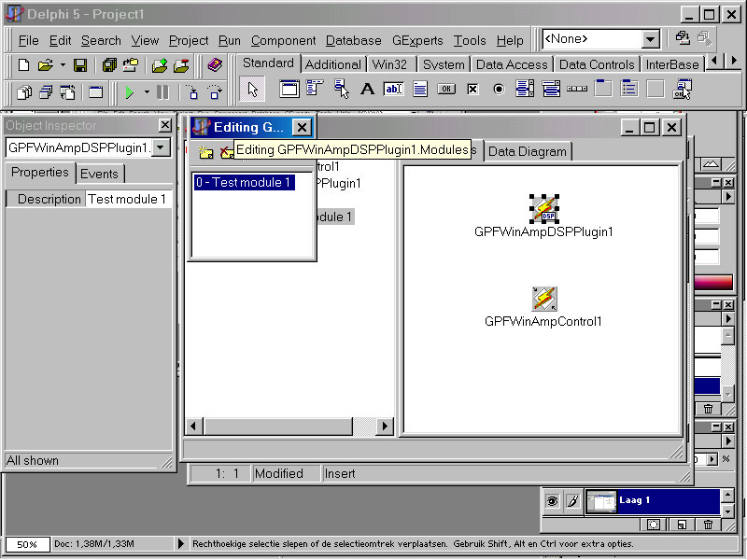The width and height of the screenshot is (747, 560).
Task: Open dropdown arrow next to Open file
Action: (x=63, y=65)
